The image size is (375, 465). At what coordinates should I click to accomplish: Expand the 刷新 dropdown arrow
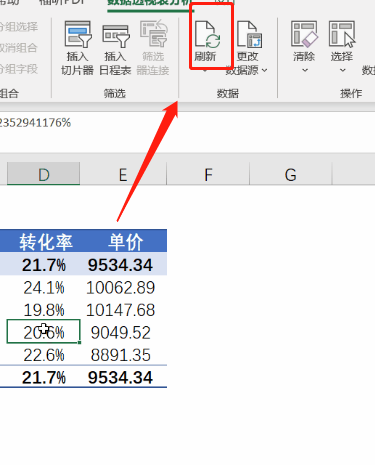[205, 70]
